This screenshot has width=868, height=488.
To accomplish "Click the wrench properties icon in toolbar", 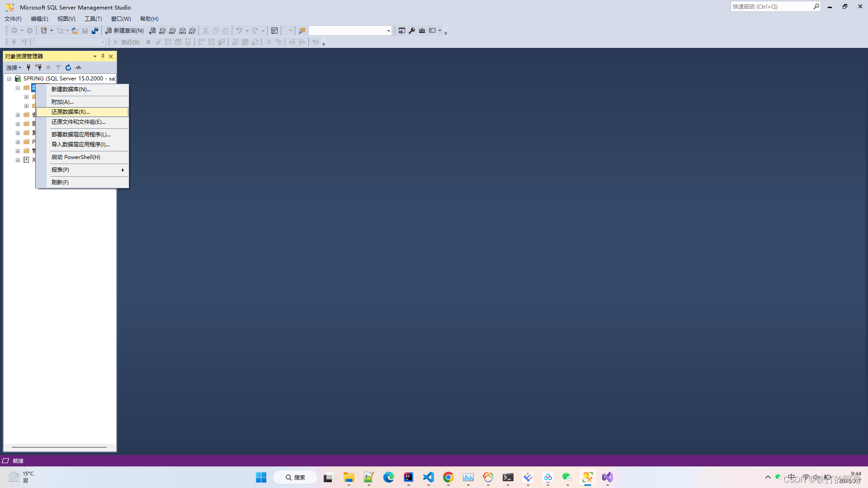I will [x=412, y=31].
